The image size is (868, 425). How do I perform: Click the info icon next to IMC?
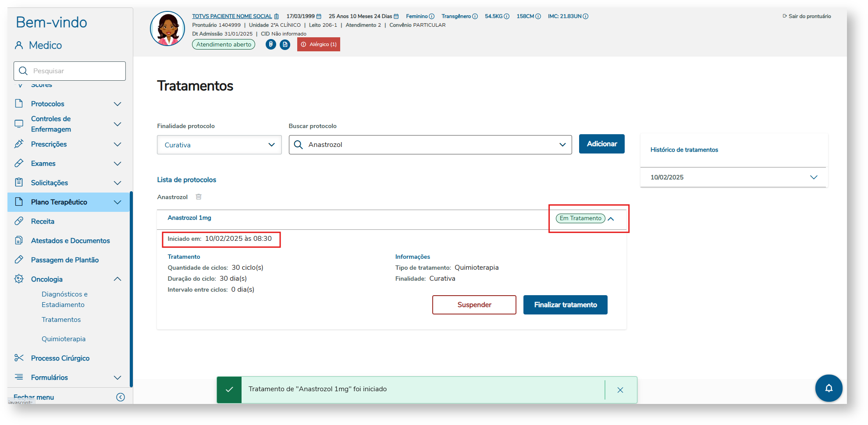586,16
